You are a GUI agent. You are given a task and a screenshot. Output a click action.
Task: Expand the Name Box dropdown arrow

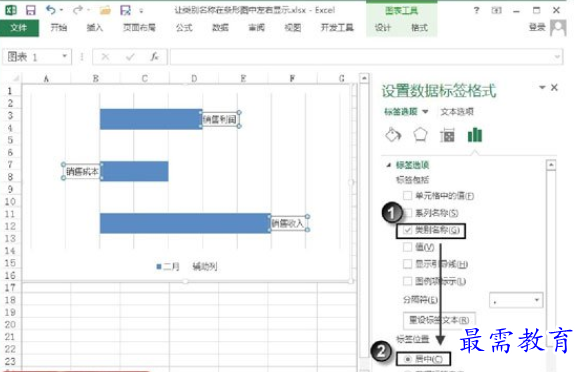[x=64, y=56]
